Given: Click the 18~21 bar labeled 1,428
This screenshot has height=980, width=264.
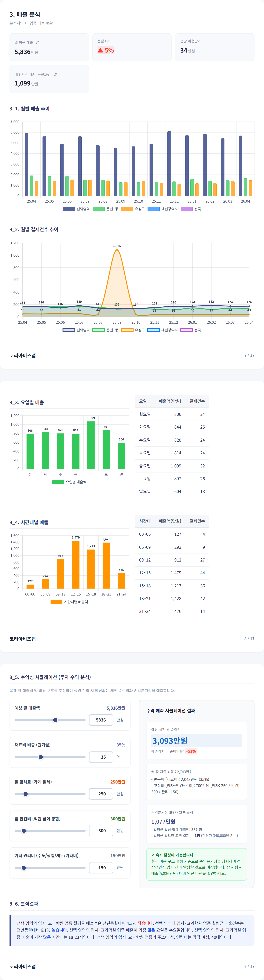Looking at the screenshot, I should (106, 566).
